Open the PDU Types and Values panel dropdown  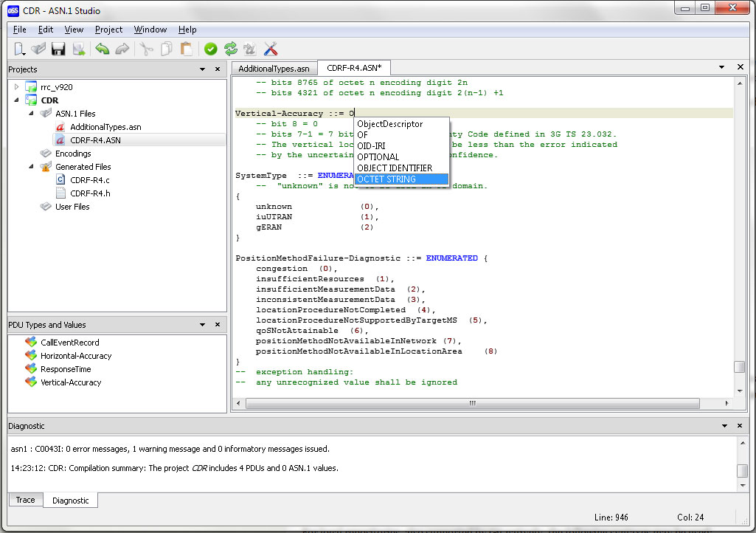click(203, 325)
